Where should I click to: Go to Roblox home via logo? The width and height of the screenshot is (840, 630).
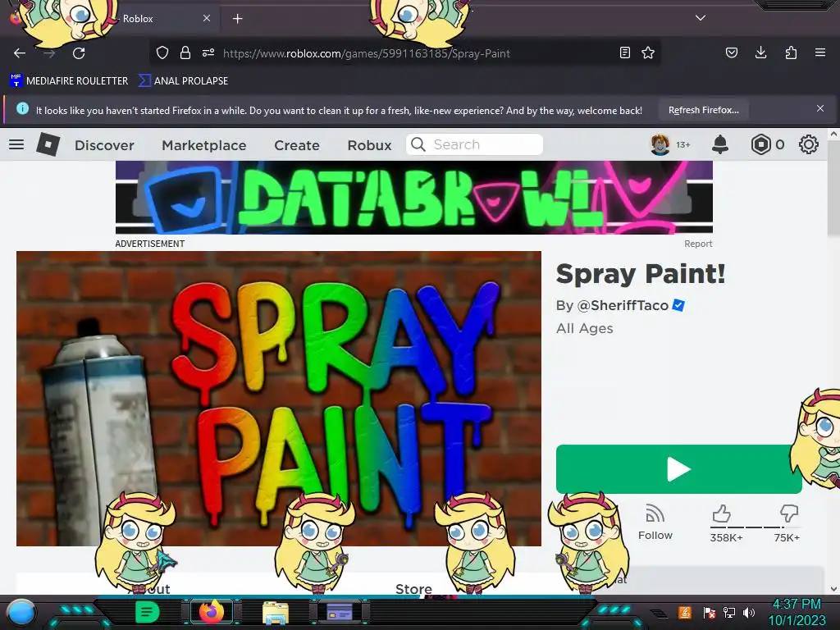click(x=48, y=144)
